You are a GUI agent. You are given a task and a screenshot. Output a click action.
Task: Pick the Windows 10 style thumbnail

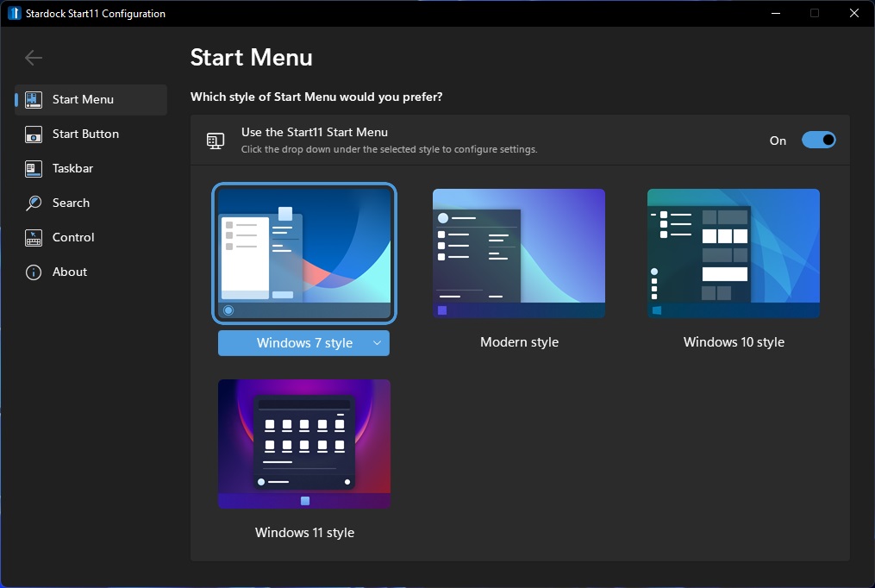click(734, 253)
